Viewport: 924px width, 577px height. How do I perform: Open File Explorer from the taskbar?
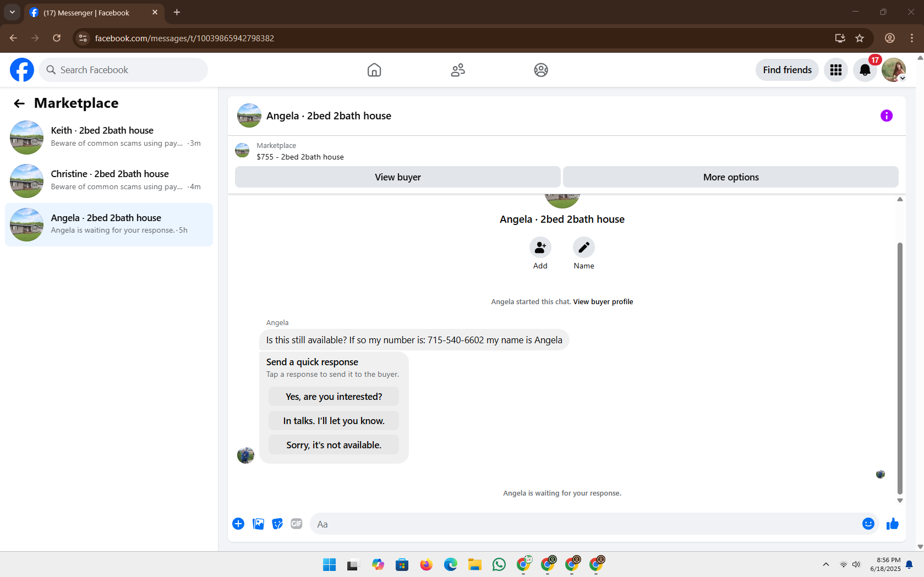(475, 564)
